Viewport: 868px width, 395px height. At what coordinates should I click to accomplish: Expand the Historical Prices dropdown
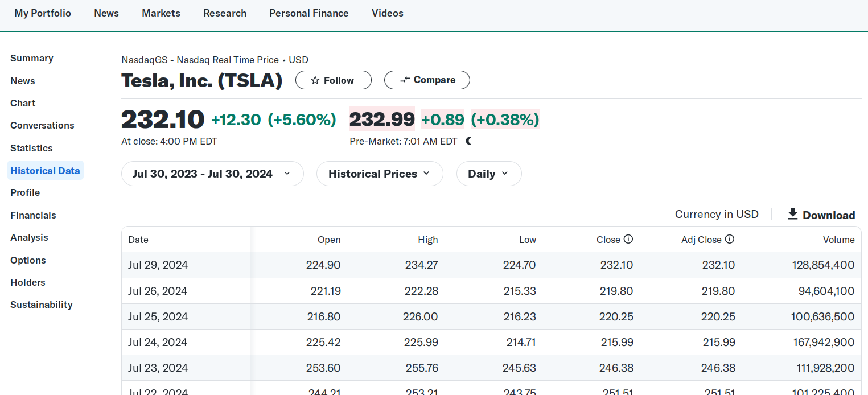click(x=379, y=174)
